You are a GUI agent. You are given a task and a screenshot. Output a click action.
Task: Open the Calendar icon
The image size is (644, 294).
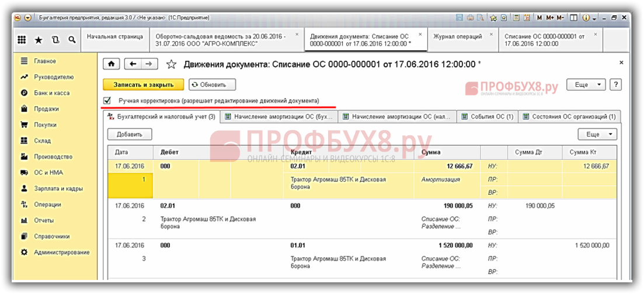pos(527,17)
